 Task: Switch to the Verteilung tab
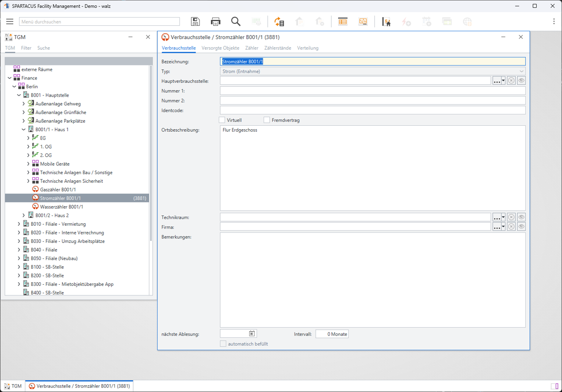307,48
